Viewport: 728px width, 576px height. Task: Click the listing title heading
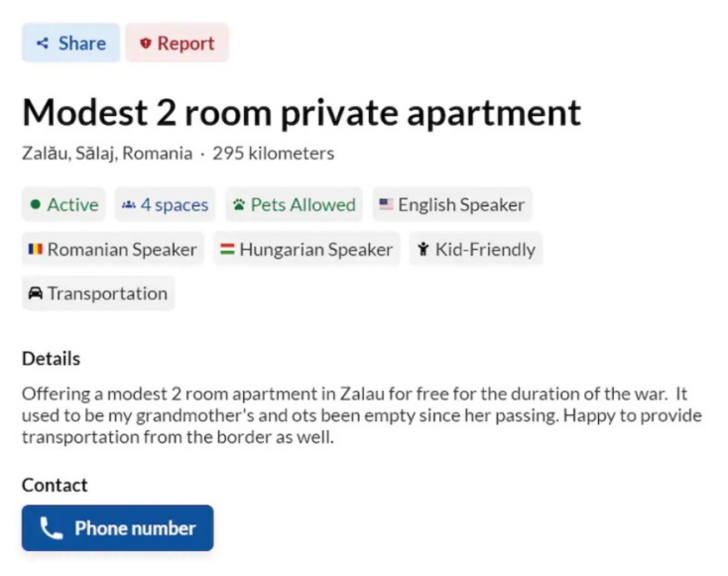click(x=302, y=112)
